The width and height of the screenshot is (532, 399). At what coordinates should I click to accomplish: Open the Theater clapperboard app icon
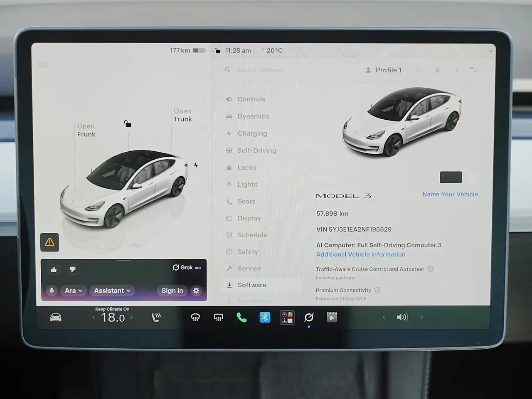(332, 318)
